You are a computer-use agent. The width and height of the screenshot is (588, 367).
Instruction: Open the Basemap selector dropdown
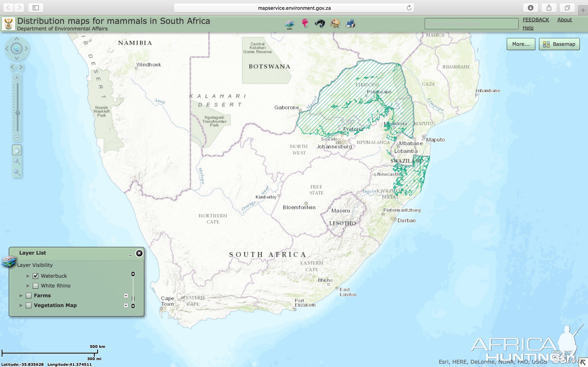coord(559,44)
